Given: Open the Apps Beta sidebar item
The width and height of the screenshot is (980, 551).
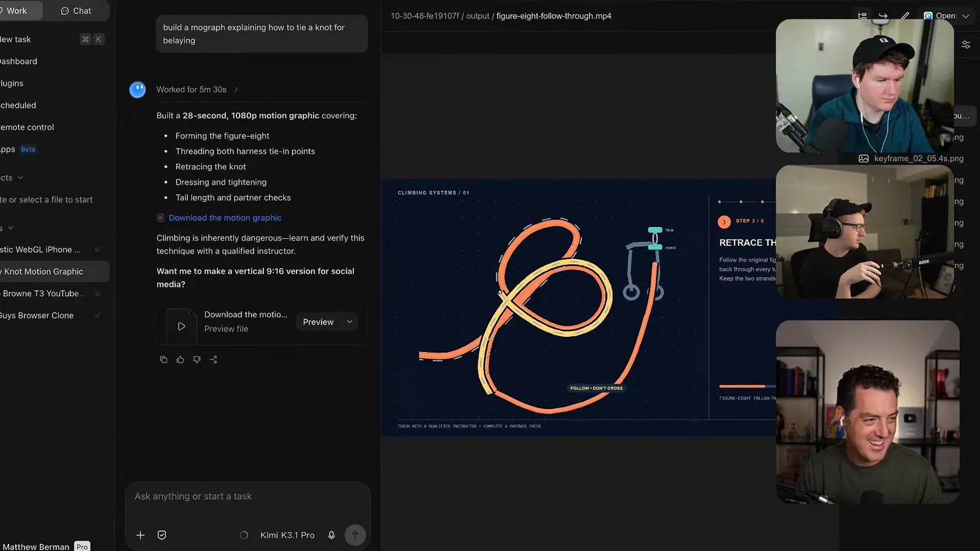Looking at the screenshot, I should [18, 149].
